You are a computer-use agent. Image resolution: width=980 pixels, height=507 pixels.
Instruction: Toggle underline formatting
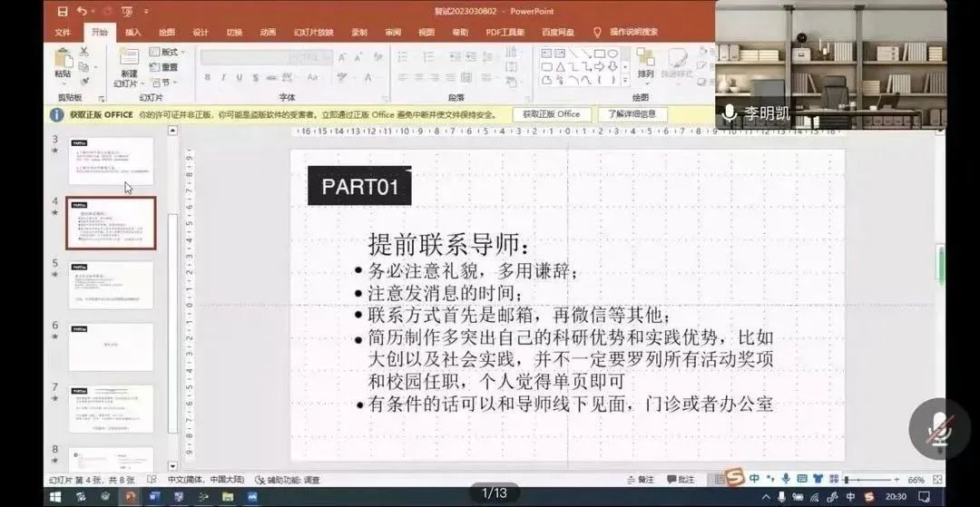(x=240, y=77)
